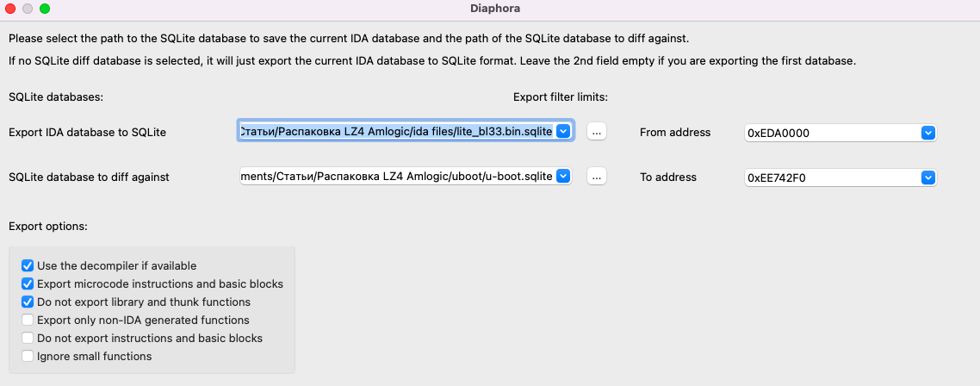
Task: Click into the lite_bl33.bin.sqlite path field
Action: tap(396, 131)
